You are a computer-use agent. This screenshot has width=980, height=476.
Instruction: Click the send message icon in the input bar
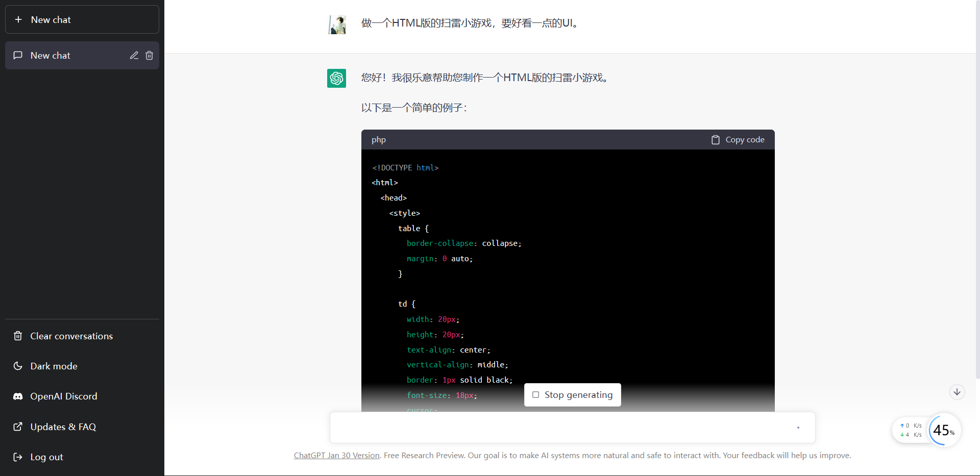coord(798,428)
